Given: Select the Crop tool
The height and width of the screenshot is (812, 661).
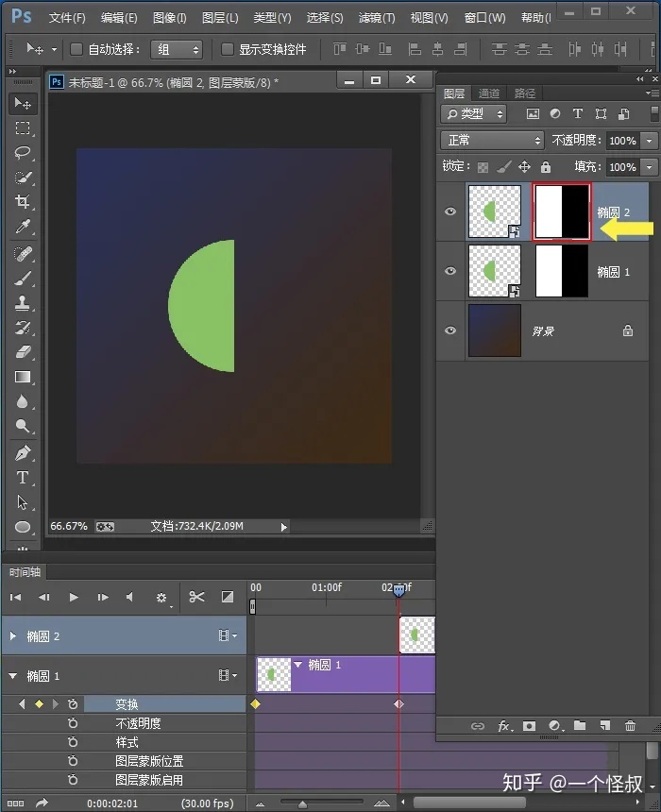Looking at the screenshot, I should pos(23,201).
